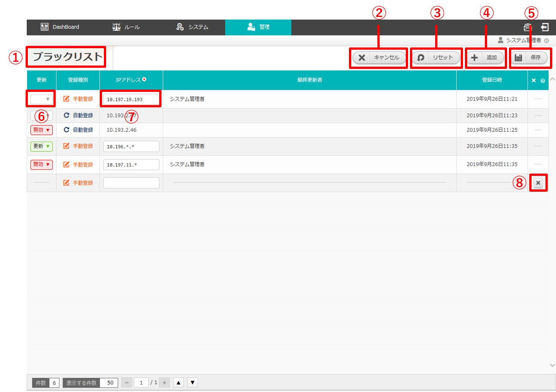This screenshot has width=556, height=392.
Task: Click refresh icon in 10.193.2.46 row
Action: [x=66, y=130]
